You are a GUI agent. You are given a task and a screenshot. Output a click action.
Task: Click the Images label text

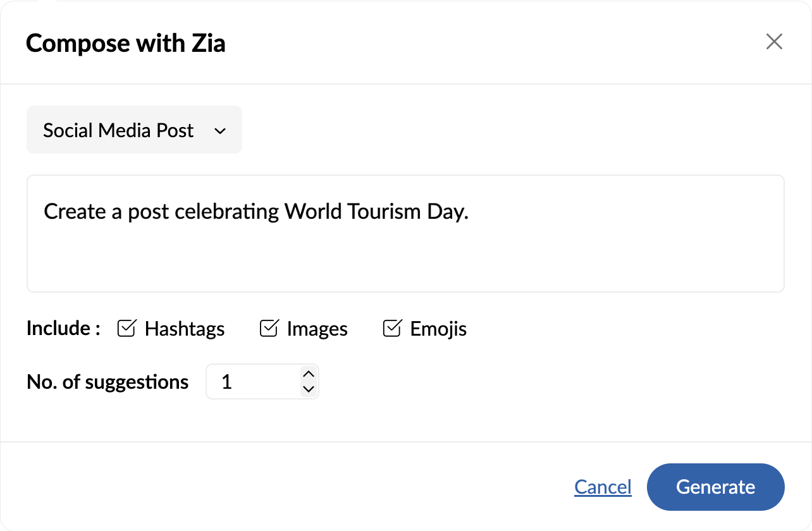tap(317, 329)
